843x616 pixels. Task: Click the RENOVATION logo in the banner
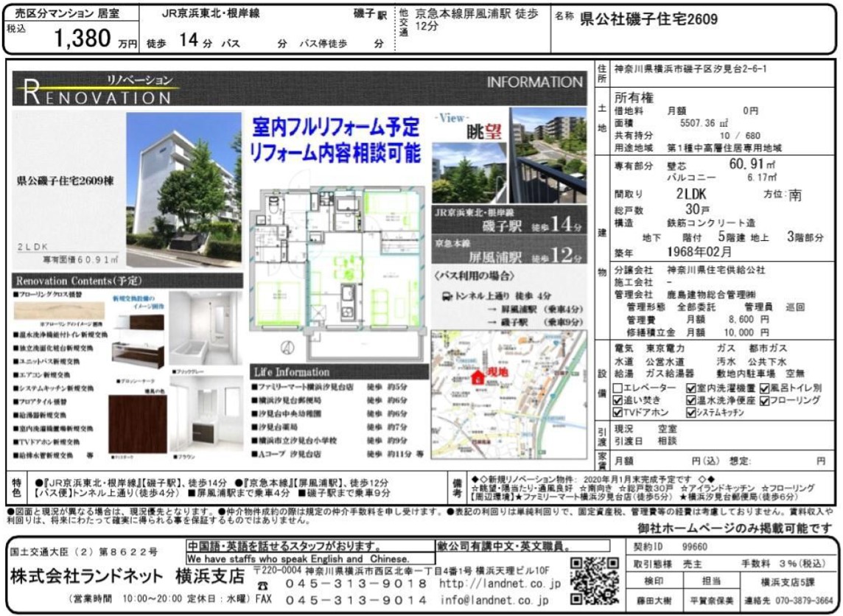(x=96, y=91)
